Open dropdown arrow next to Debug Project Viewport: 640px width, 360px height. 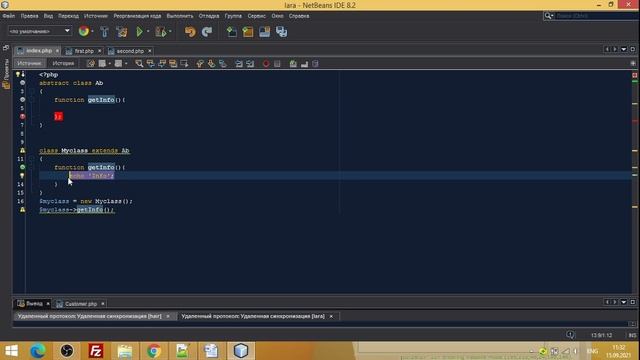click(170, 31)
